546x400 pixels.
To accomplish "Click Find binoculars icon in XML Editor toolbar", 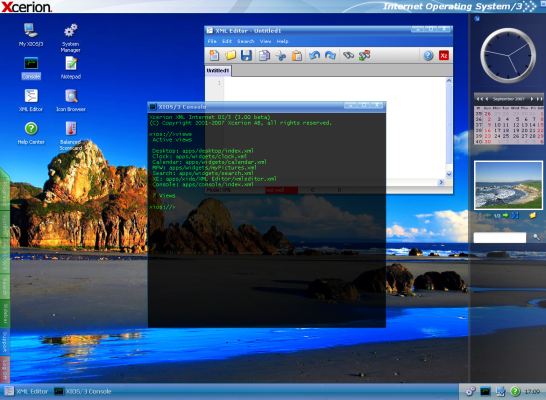I will click(x=348, y=55).
